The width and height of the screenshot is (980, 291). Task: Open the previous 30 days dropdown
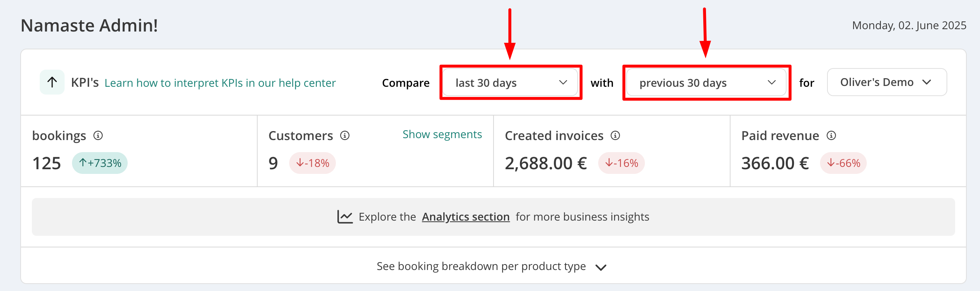[x=706, y=82]
